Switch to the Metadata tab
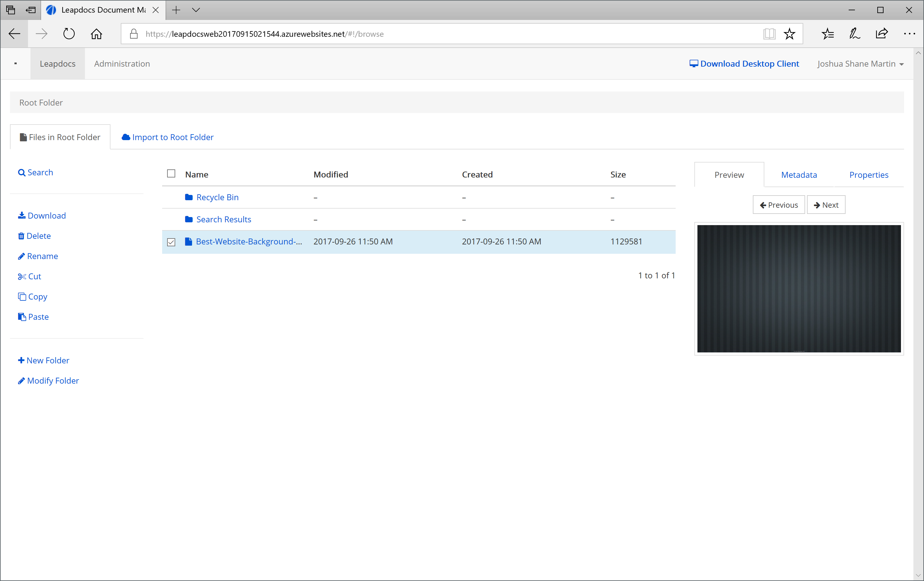924x581 pixels. click(x=799, y=175)
